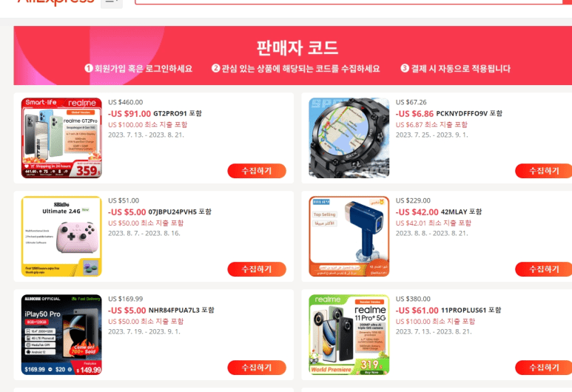
Task: Click the AliExpress category menu icon
Action: click(111, 3)
